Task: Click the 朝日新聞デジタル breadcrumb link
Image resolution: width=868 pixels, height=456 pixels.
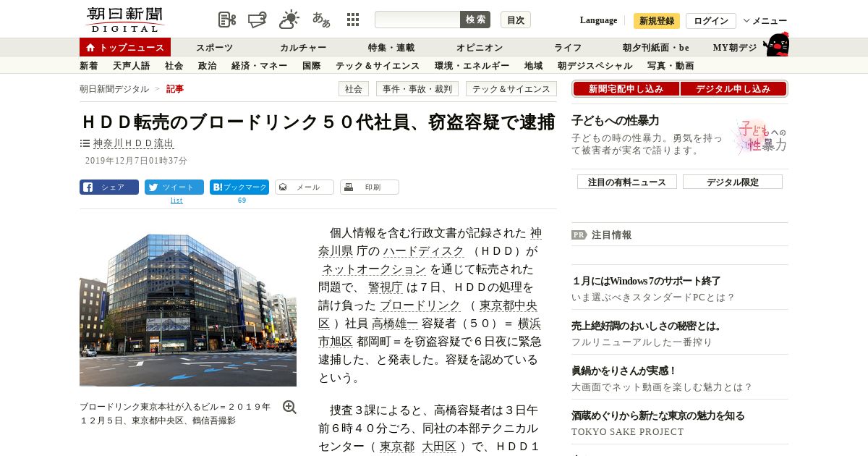Action: 114,89
